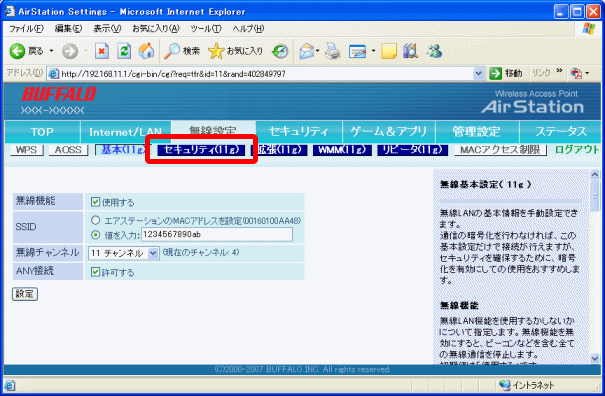
Task: Open the History clock icon
Action: pyautogui.click(x=280, y=51)
